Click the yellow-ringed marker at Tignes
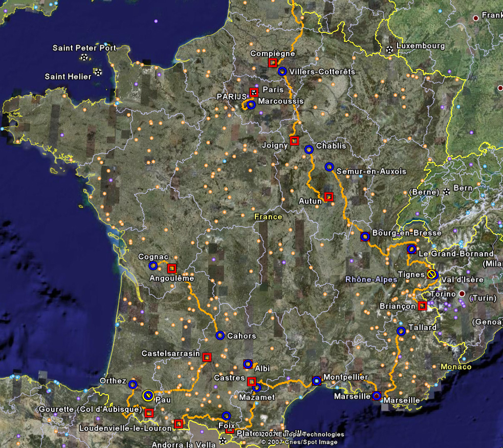Viewport: 503px width, 448px height. pyautogui.click(x=432, y=275)
